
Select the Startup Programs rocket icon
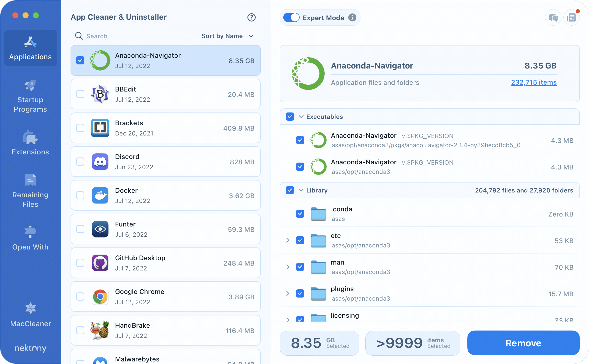[x=30, y=85]
